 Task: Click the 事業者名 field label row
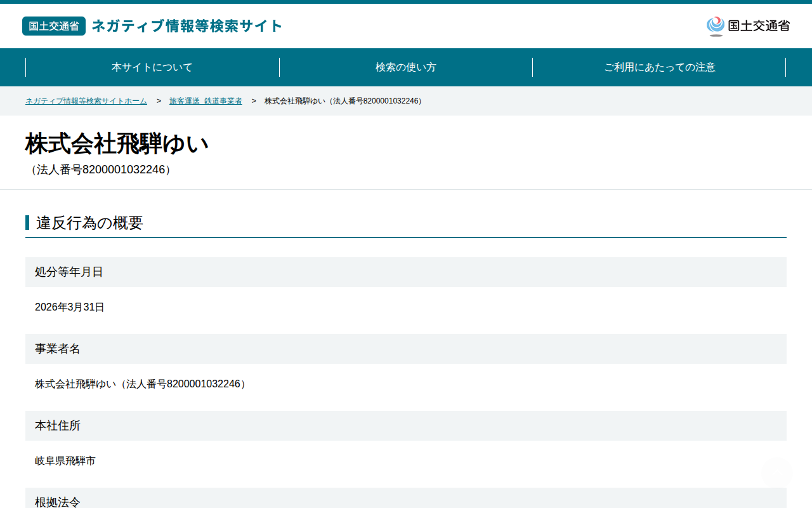(x=406, y=349)
